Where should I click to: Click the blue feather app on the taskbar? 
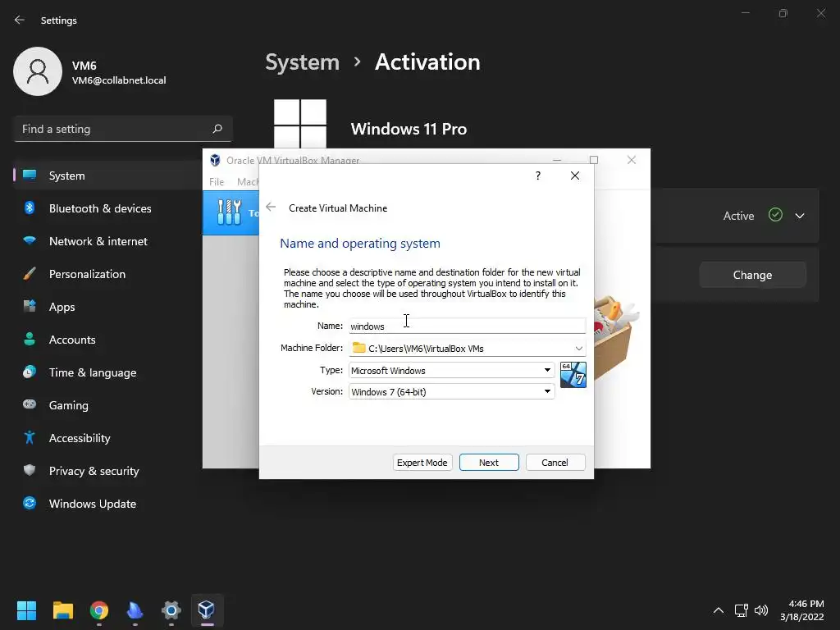[x=135, y=610]
